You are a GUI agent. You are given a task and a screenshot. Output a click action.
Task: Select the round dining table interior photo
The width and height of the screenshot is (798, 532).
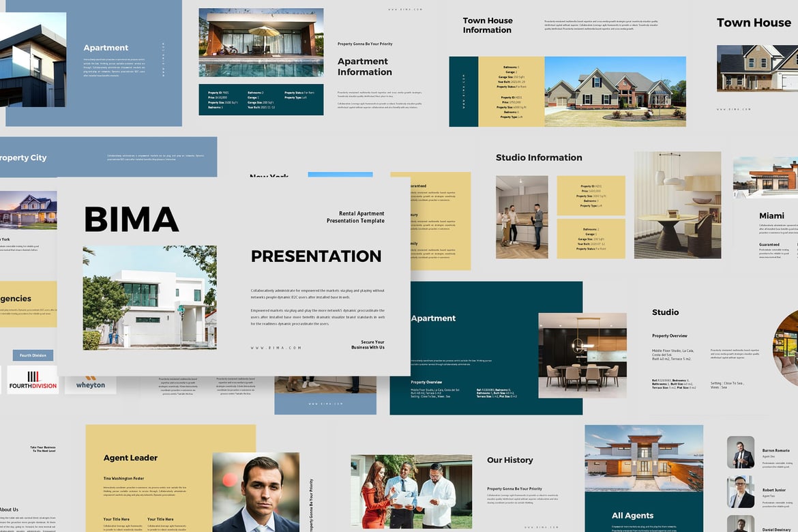coord(677,205)
